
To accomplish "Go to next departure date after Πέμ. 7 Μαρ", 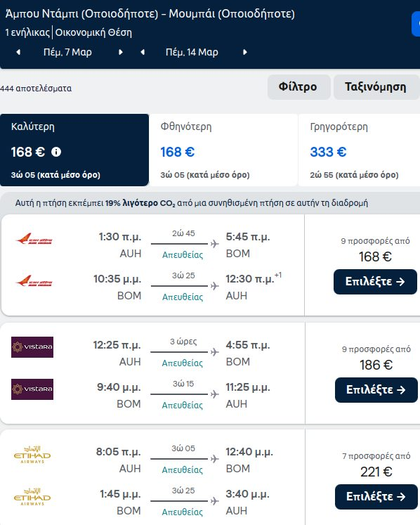I will [x=121, y=52].
